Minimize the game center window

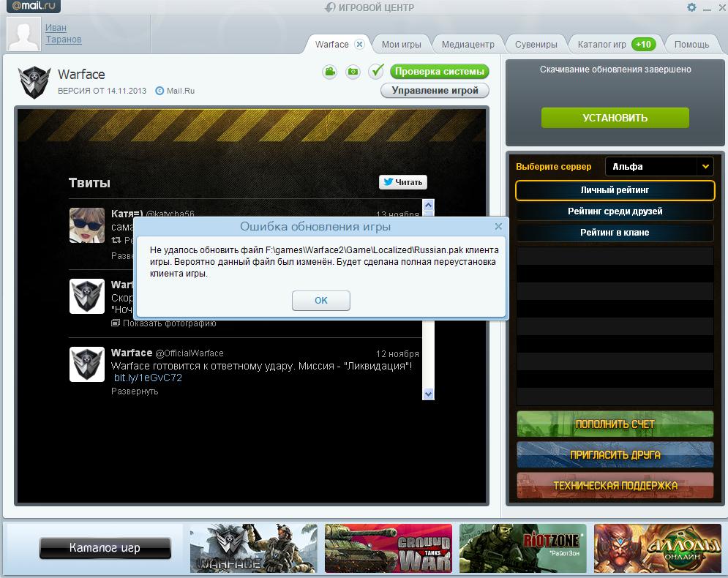coord(707,8)
